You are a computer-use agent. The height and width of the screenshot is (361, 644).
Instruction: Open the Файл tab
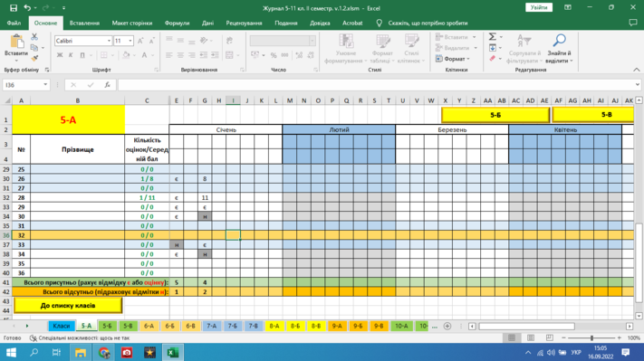14,23
